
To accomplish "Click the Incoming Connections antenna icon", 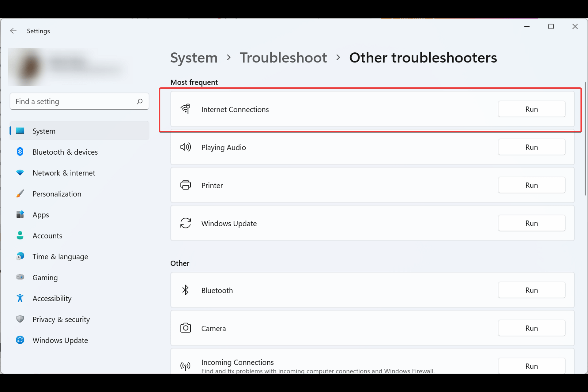I will coord(185,366).
